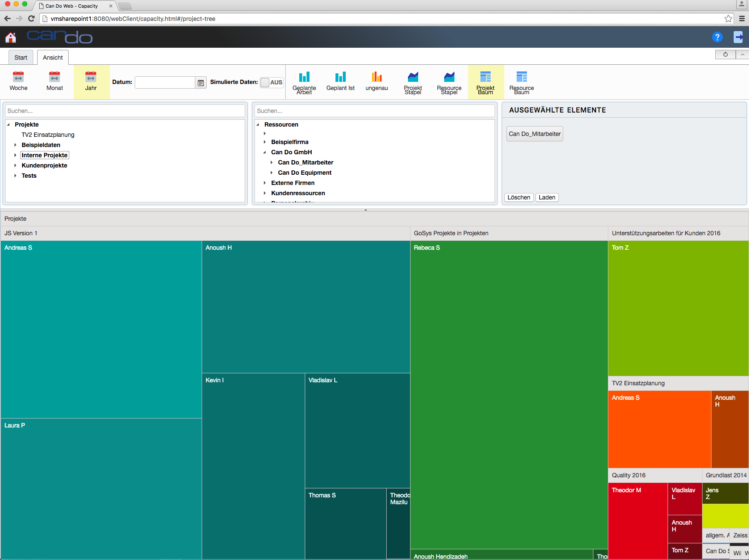
Task: Collapse the ribbon with the caret button
Action: pyautogui.click(x=742, y=55)
